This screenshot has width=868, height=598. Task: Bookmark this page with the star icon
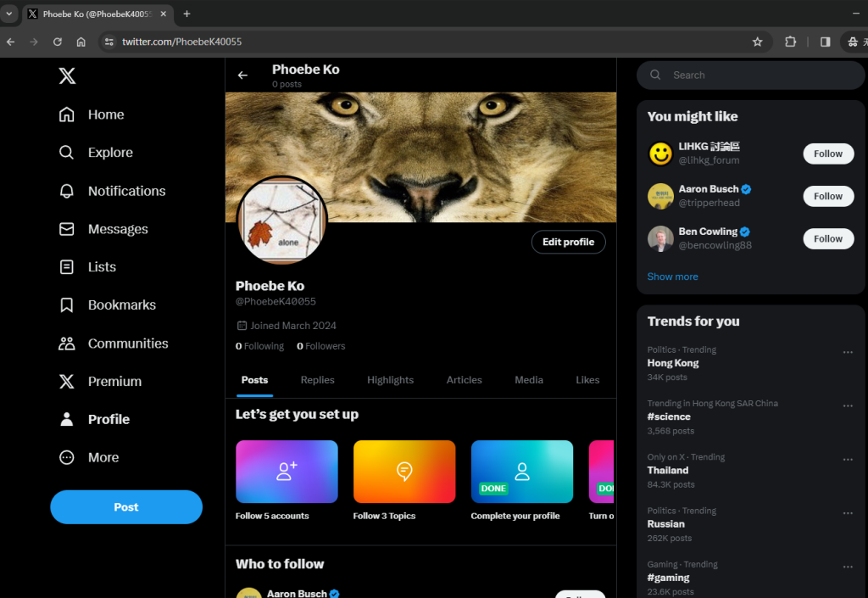757,42
